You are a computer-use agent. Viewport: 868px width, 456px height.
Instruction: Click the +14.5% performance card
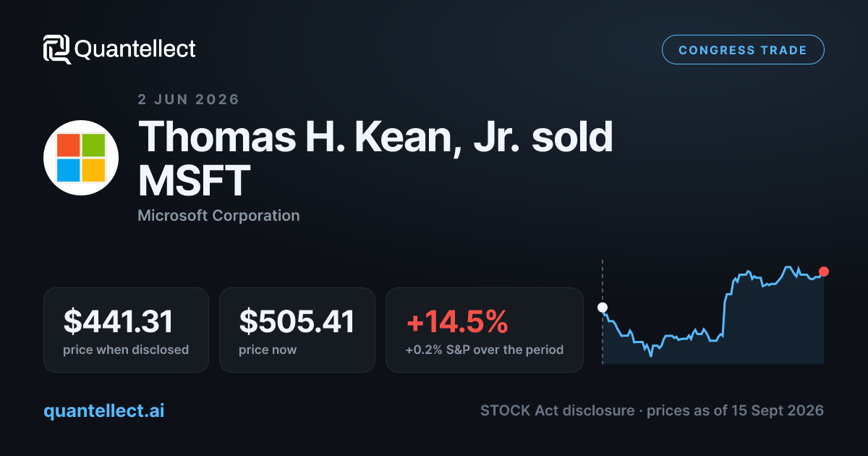click(x=485, y=330)
